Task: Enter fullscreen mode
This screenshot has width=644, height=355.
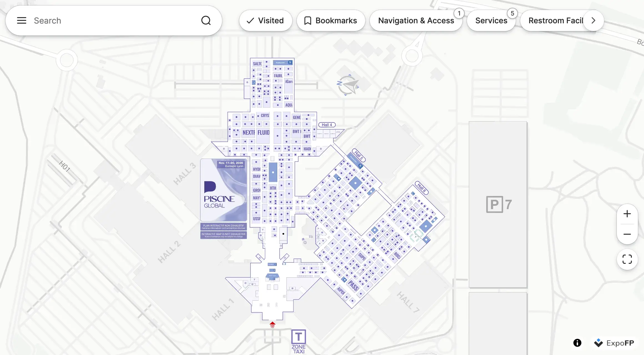Action: [x=627, y=259]
